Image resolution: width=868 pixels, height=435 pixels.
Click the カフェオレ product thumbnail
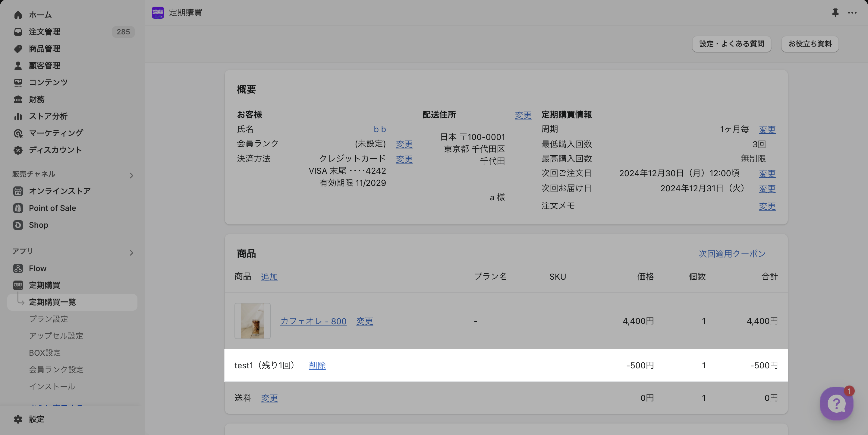[252, 321]
